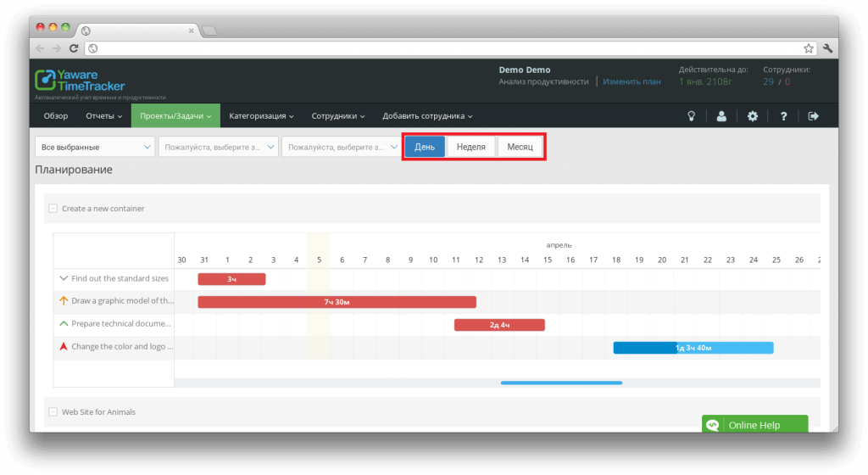Switch the timeline to Неделя view
868x475 pixels.
470,147
